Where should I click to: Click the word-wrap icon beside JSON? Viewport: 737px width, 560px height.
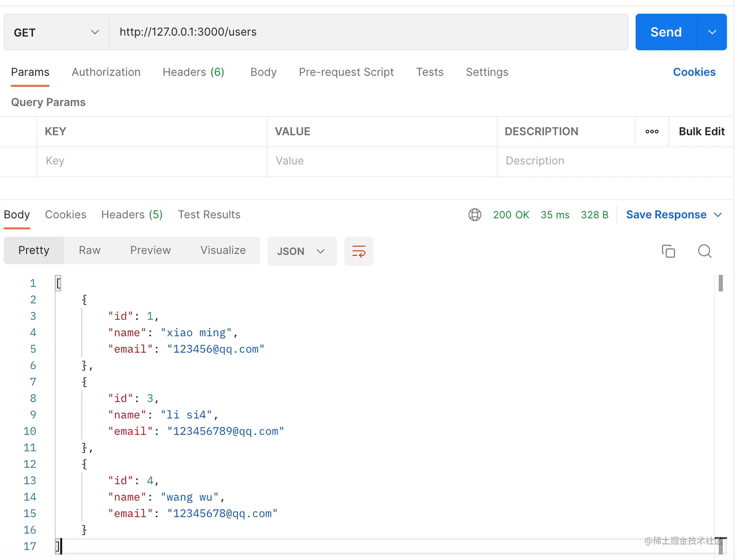359,251
